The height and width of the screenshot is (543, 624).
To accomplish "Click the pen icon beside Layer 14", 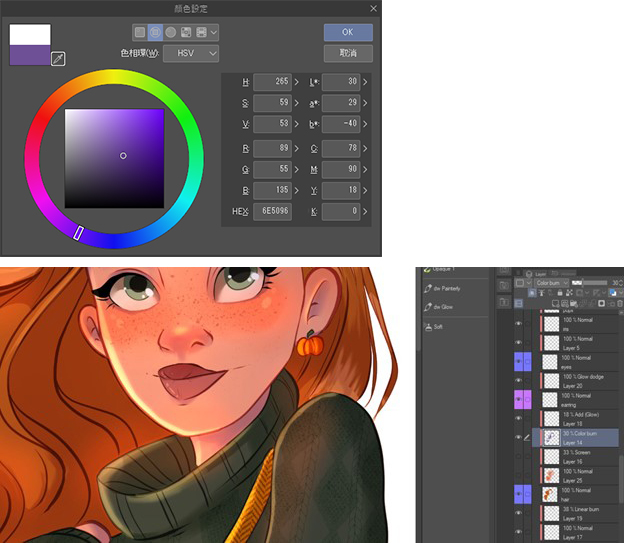I will tap(527, 437).
